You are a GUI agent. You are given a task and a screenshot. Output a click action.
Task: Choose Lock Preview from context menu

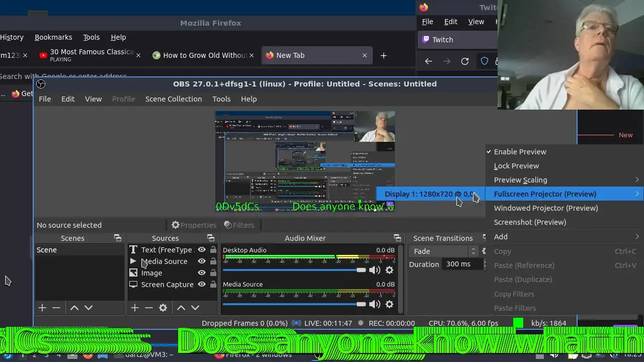pyautogui.click(x=564, y=166)
